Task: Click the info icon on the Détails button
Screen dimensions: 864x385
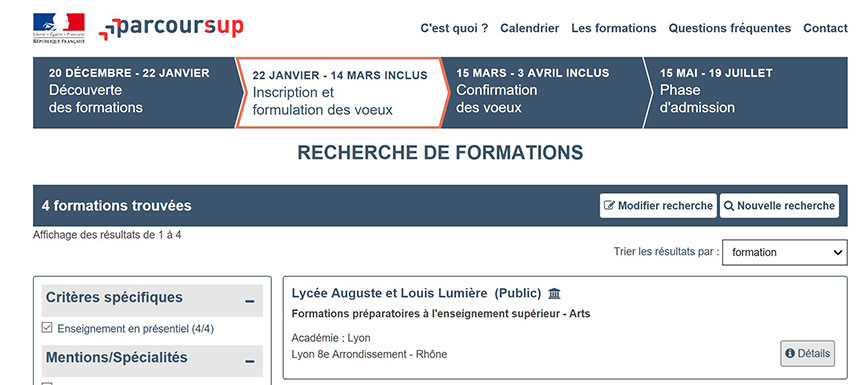Action: pyautogui.click(x=790, y=353)
